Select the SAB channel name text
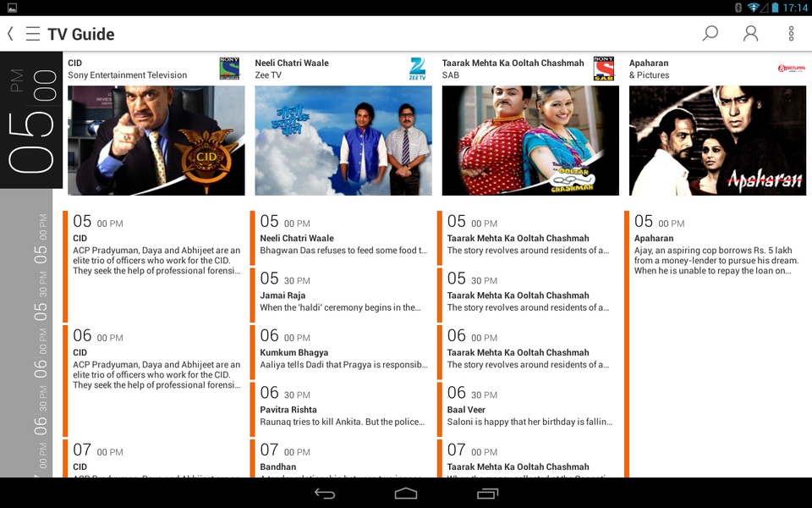This screenshot has width=812, height=508. click(x=451, y=75)
